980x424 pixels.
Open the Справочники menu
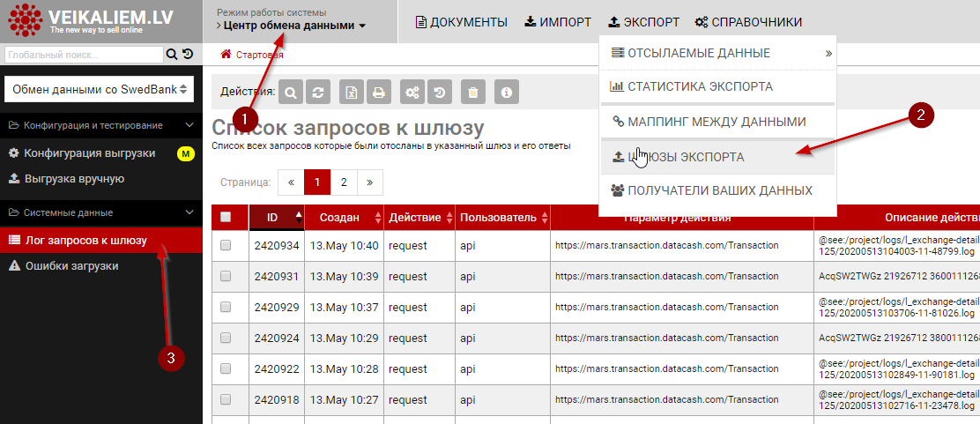pos(747,22)
